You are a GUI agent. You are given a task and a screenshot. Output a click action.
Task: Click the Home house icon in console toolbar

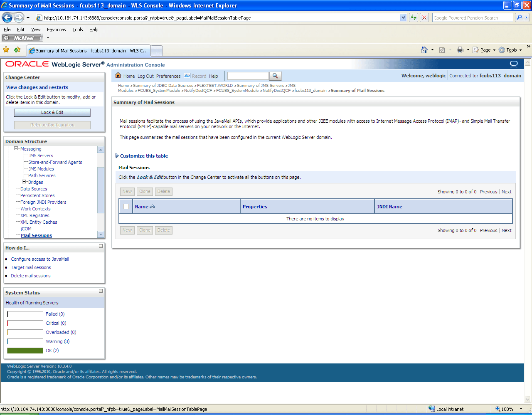118,76
